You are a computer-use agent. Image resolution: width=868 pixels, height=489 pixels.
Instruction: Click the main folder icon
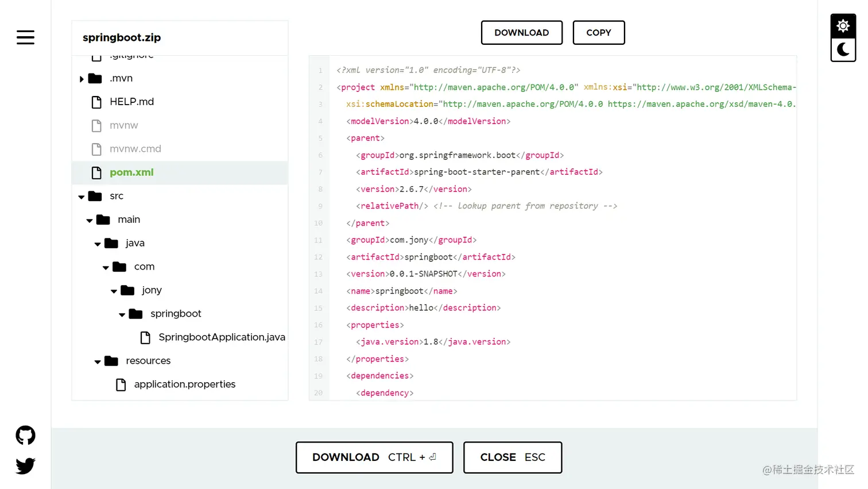tap(103, 220)
